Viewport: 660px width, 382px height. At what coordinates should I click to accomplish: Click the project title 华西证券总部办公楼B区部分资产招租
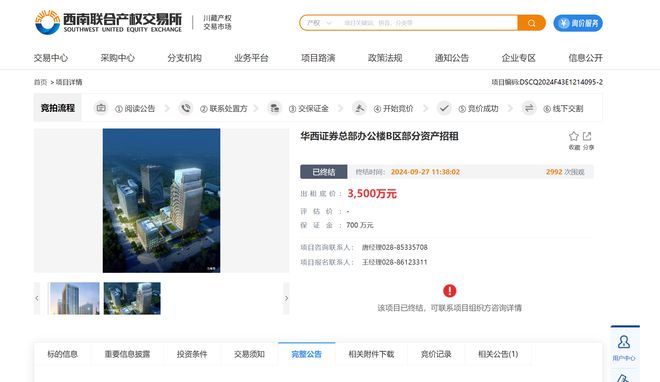[x=379, y=136]
